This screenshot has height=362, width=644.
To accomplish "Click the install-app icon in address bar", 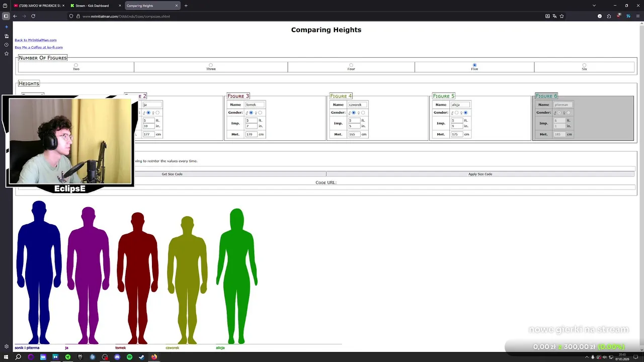I will click(x=547, y=16).
